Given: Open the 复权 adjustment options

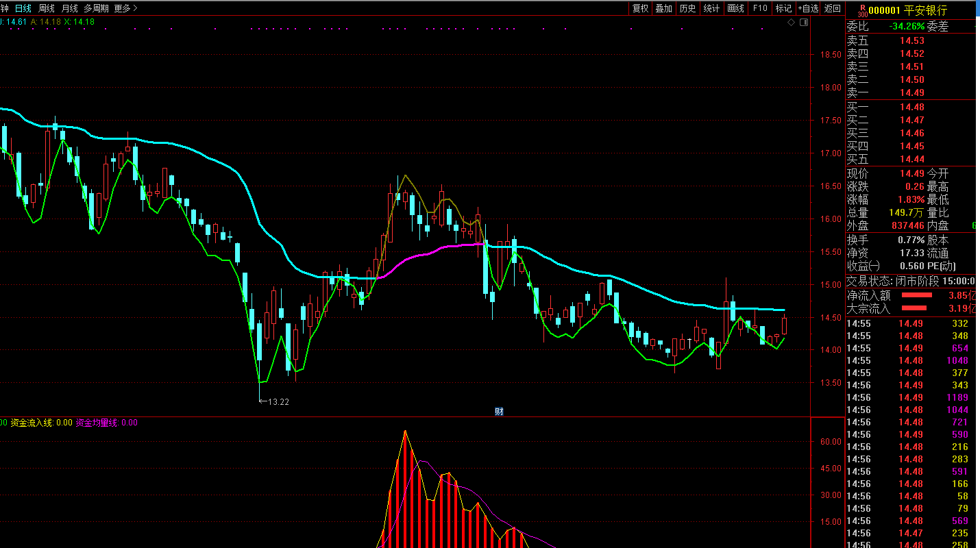Looking at the screenshot, I should 640,8.
